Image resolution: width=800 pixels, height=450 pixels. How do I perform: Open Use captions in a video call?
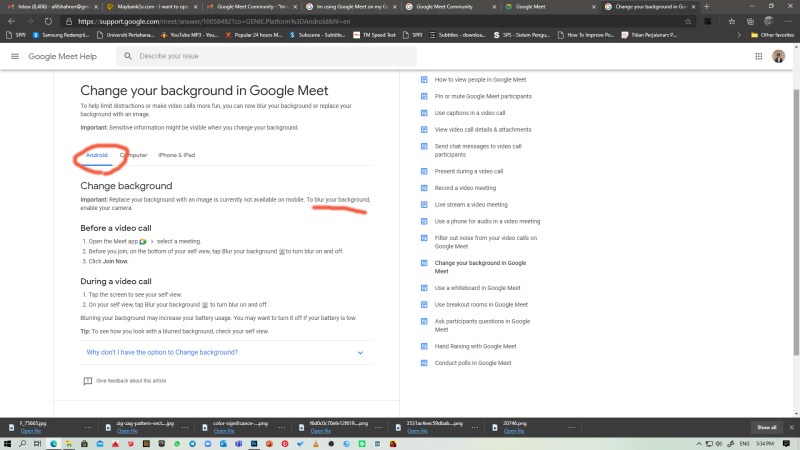(469, 113)
